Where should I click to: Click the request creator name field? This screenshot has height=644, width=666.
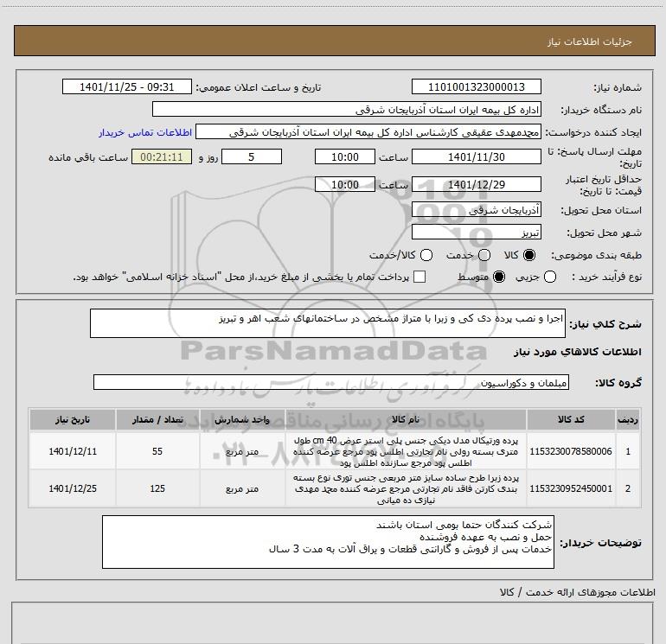coord(368,132)
